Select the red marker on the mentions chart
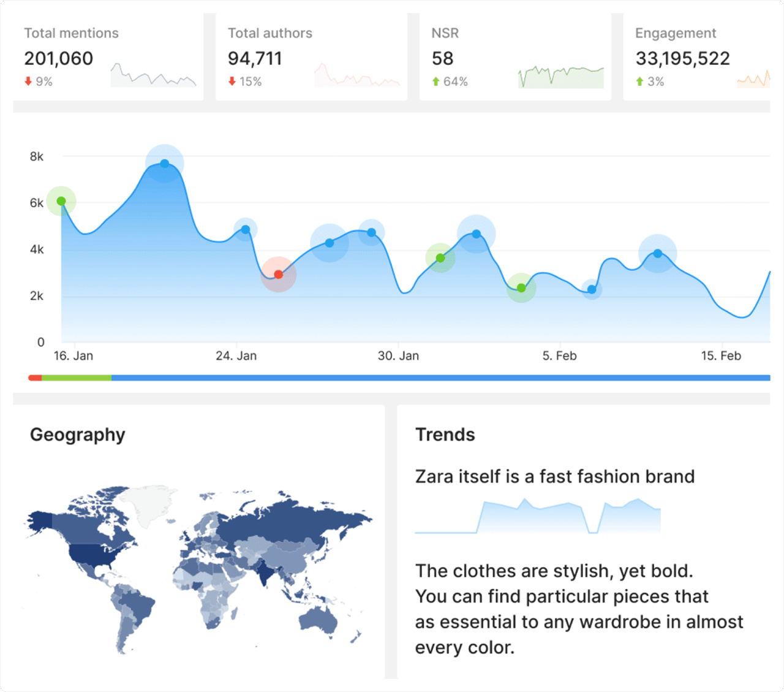 (279, 275)
